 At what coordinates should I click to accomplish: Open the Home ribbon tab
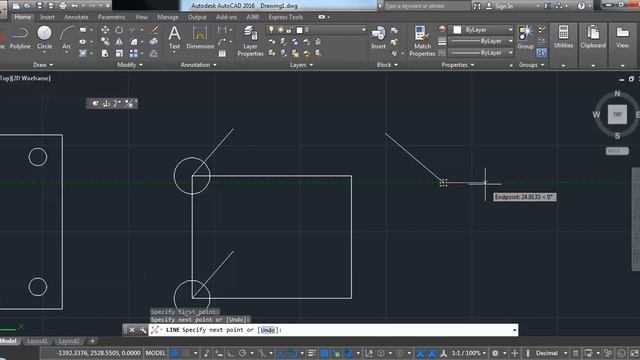23,17
